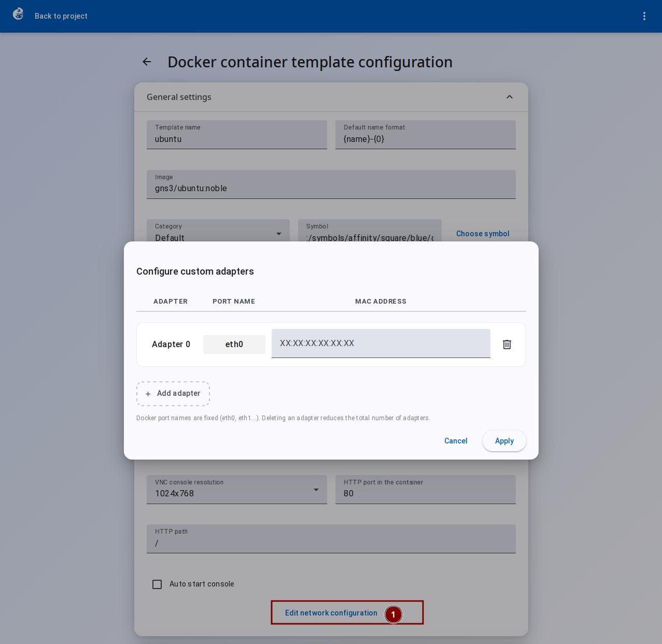Focus the HTTP path field

(331, 538)
